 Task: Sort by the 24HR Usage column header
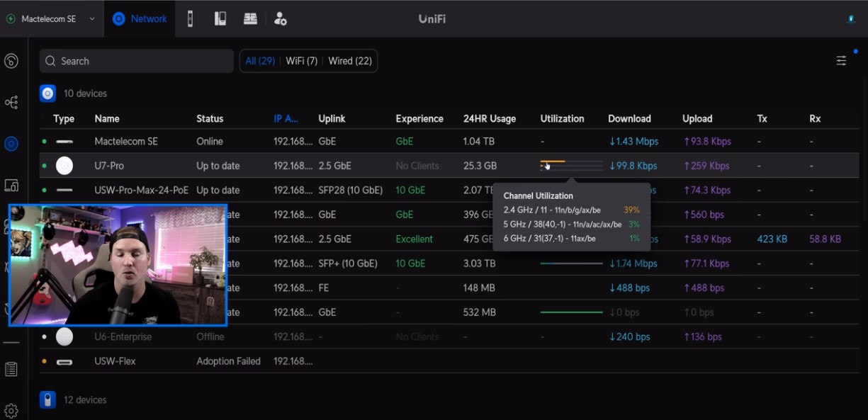[490, 119]
